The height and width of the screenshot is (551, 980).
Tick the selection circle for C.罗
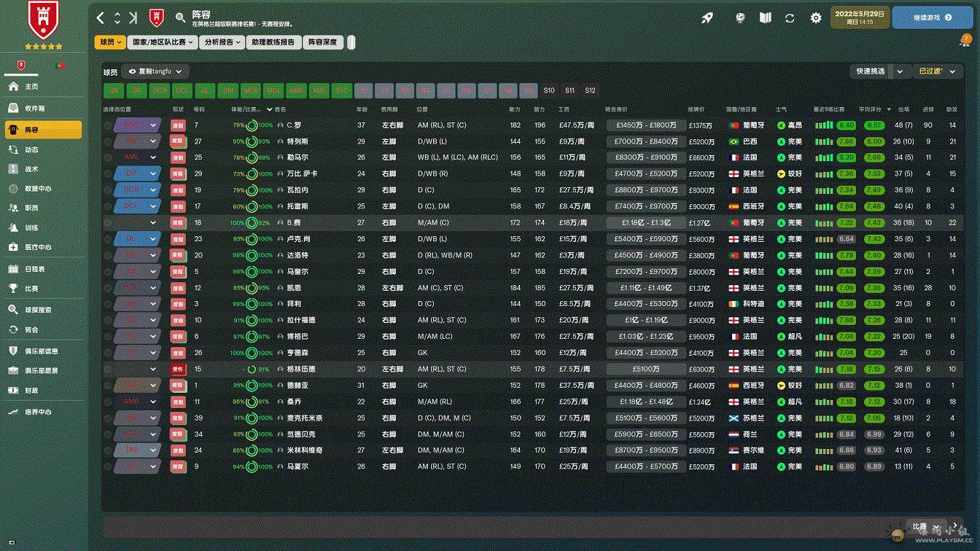pos(108,125)
